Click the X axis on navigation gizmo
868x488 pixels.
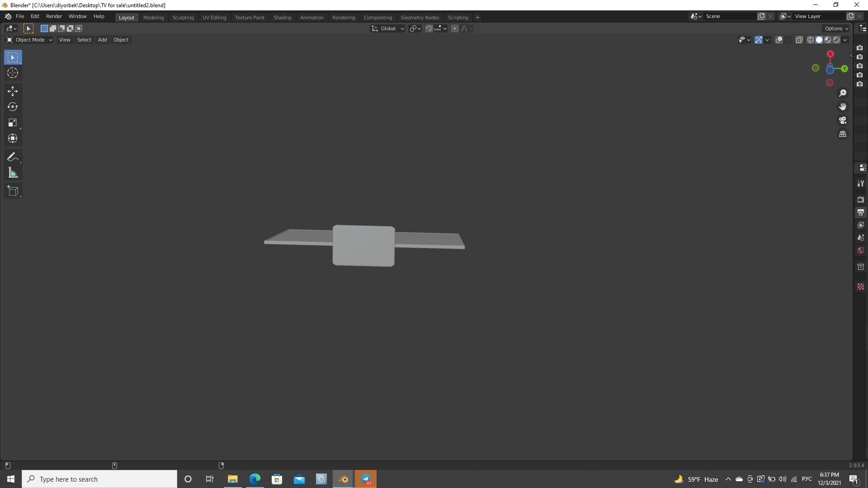pyautogui.click(x=830, y=54)
